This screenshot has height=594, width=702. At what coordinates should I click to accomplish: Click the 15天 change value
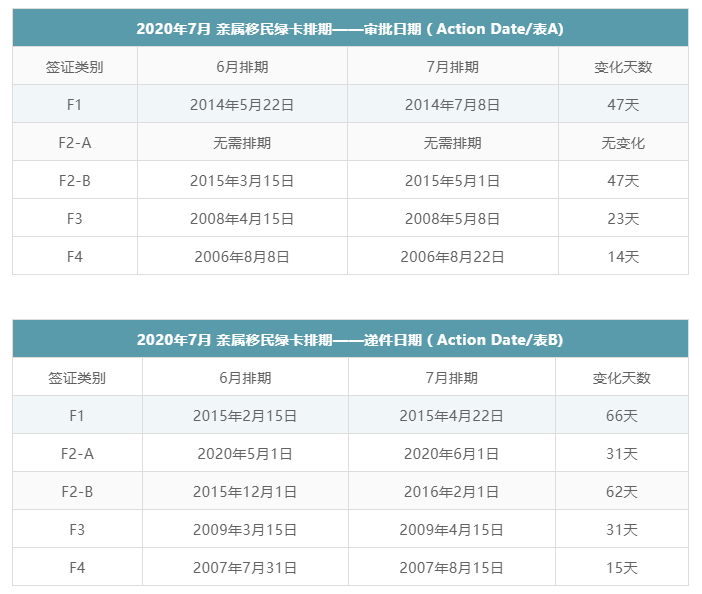coord(621,568)
